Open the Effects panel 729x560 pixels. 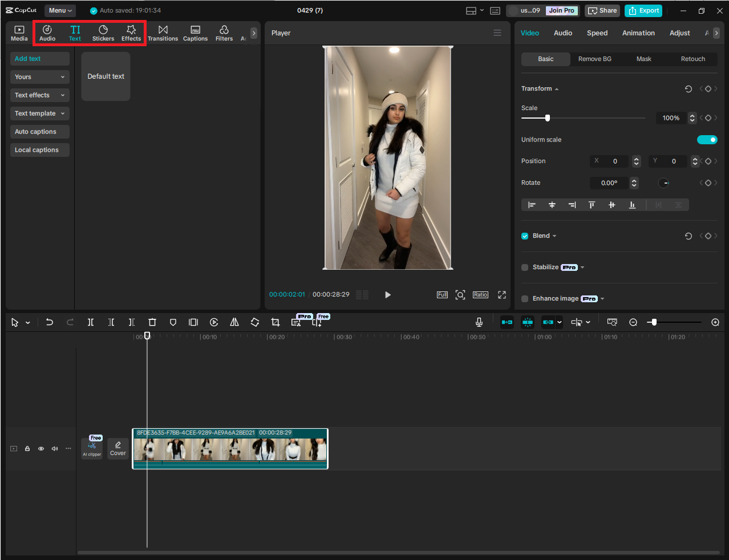(x=131, y=33)
